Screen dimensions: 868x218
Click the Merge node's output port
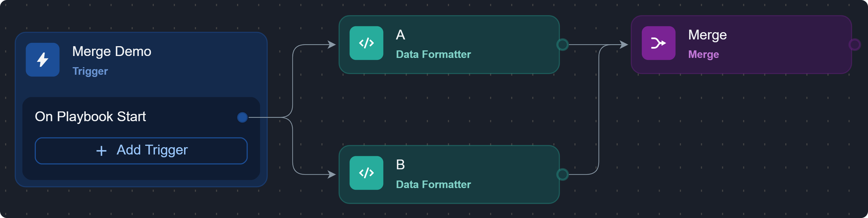tap(855, 44)
